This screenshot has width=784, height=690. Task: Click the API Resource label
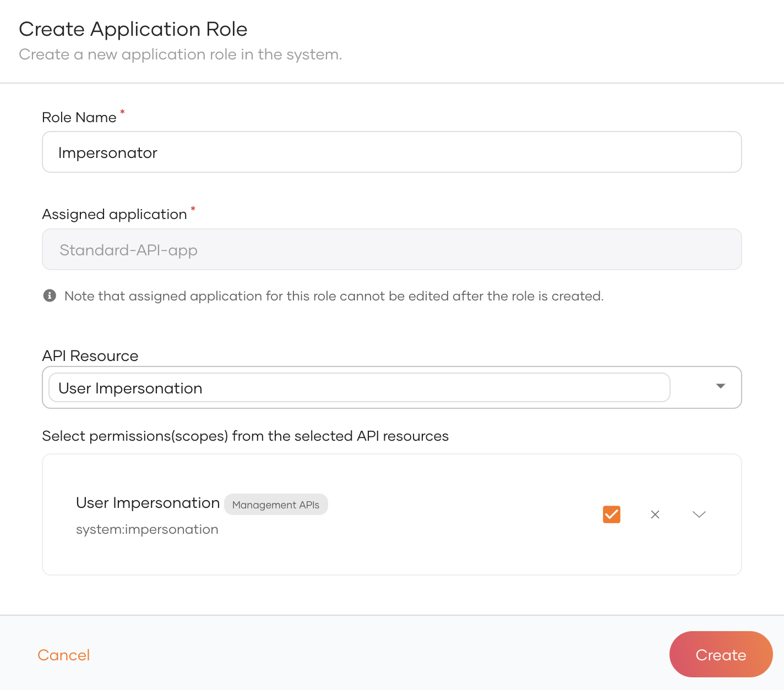click(x=90, y=355)
